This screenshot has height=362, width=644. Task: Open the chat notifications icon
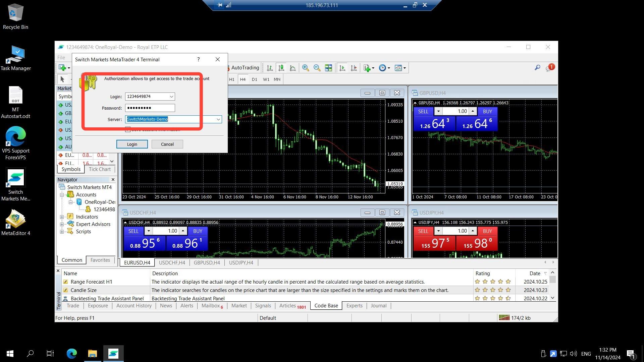pos(550,68)
